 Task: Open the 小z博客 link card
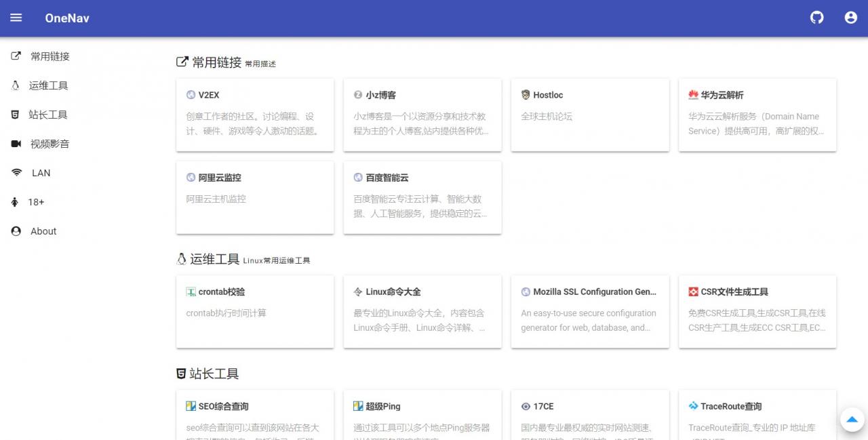pyautogui.click(x=422, y=115)
